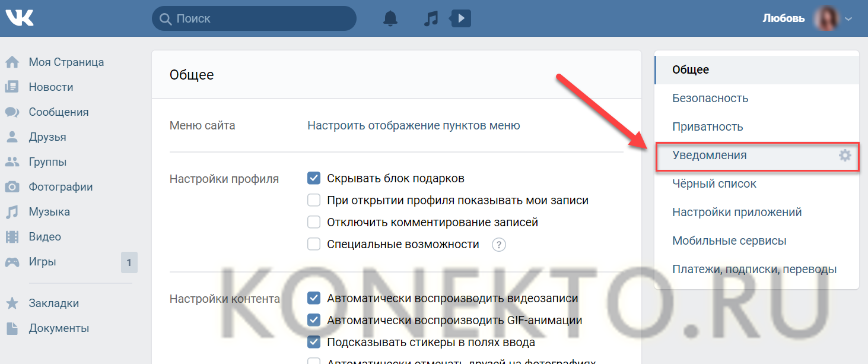Open the music note icon in header
868x364 pixels.
point(430,18)
